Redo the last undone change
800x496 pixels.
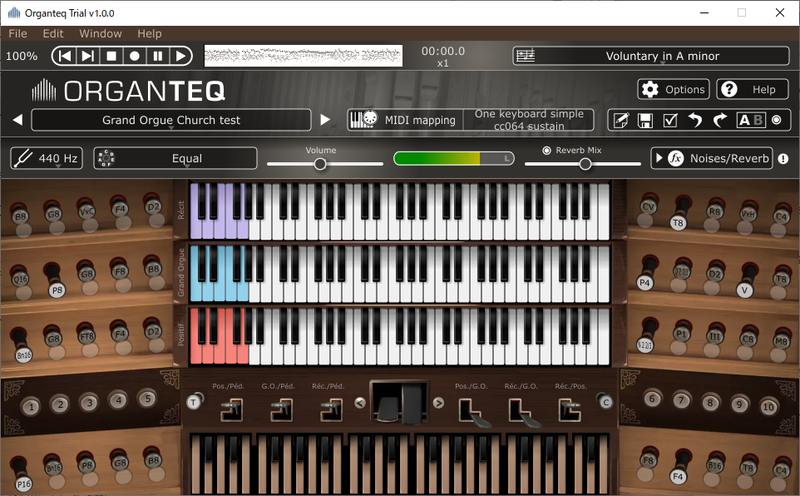click(719, 120)
